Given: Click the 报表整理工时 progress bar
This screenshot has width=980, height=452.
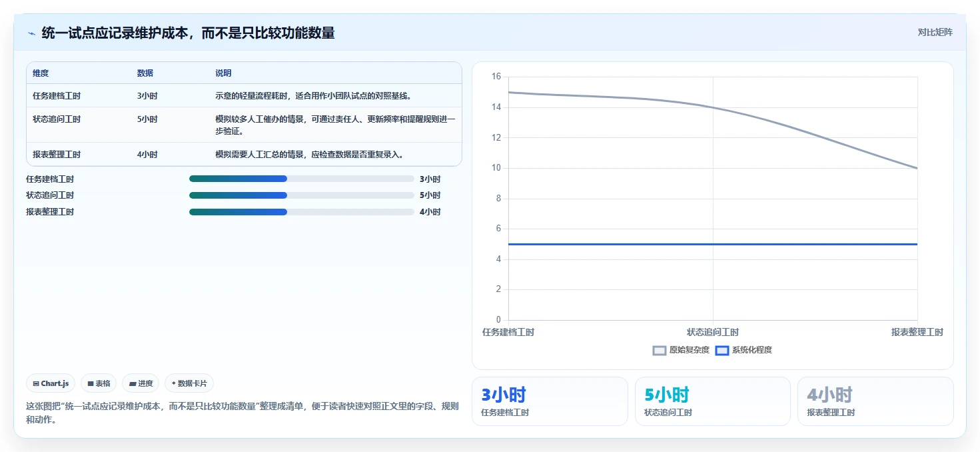Looking at the screenshot, I should point(302,212).
